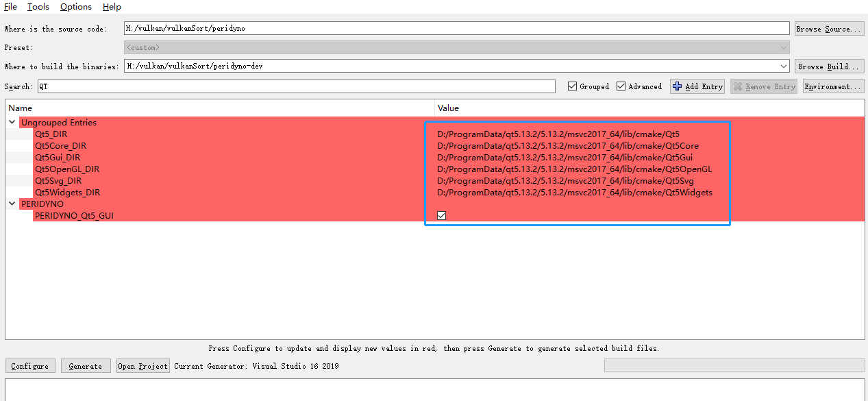The width and height of the screenshot is (868, 401).
Task: Open the Tools menu
Action: click(38, 7)
